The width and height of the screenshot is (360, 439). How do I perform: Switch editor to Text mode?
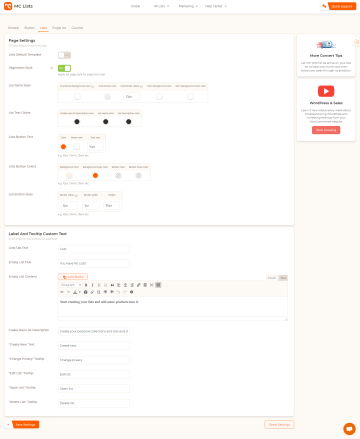pos(283,278)
